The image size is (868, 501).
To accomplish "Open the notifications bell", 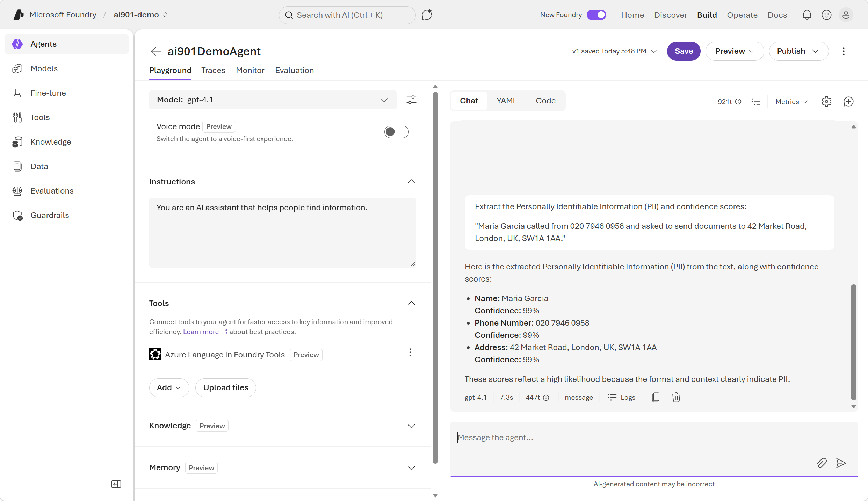I will [x=807, y=15].
